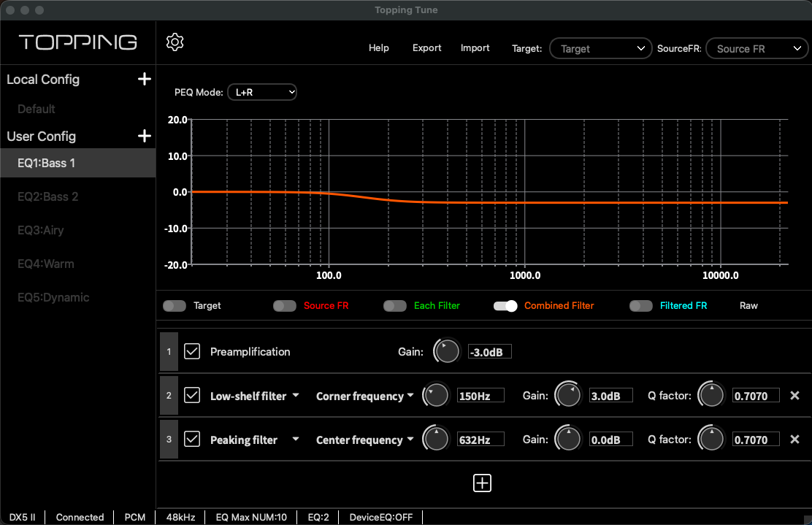This screenshot has width=812, height=525.
Task: Click the Peaking filter Q factor knob
Action: 711,439
